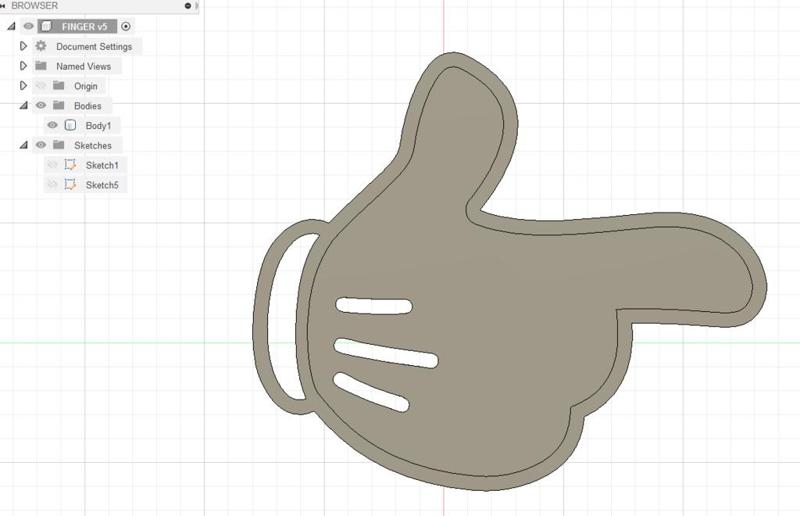Activate the FINGER v5 component radio button
Screen dimensions: 800x516
pos(126,27)
